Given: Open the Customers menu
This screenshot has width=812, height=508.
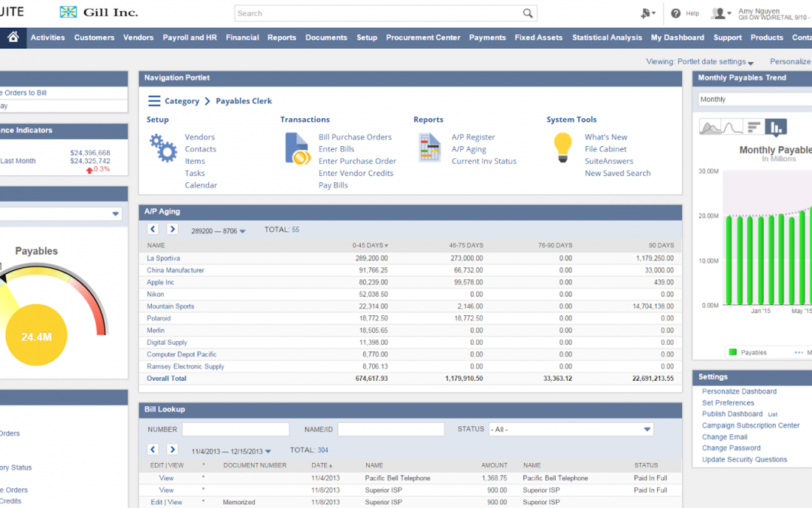Looking at the screenshot, I should tap(94, 38).
